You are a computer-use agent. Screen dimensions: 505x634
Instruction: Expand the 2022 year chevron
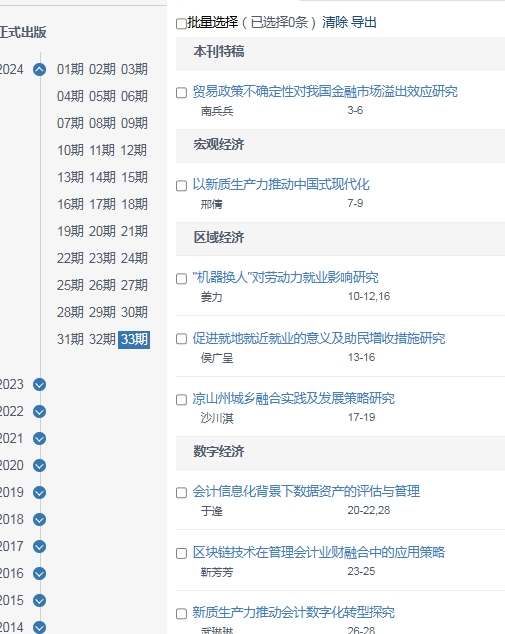(x=39, y=412)
